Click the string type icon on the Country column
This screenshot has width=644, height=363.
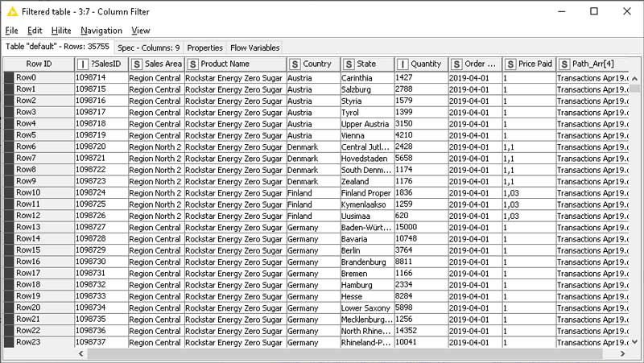point(295,64)
